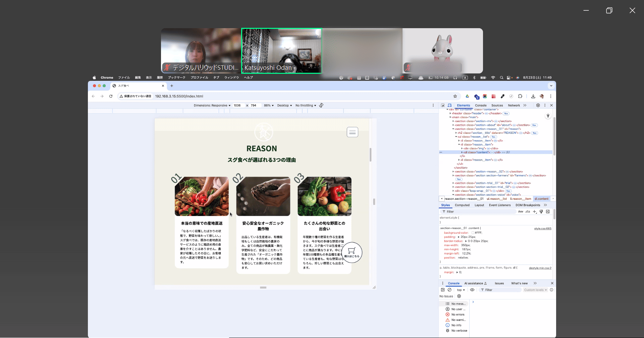Expand the dl class content node
This screenshot has height=338, width=644.
coord(462,152)
